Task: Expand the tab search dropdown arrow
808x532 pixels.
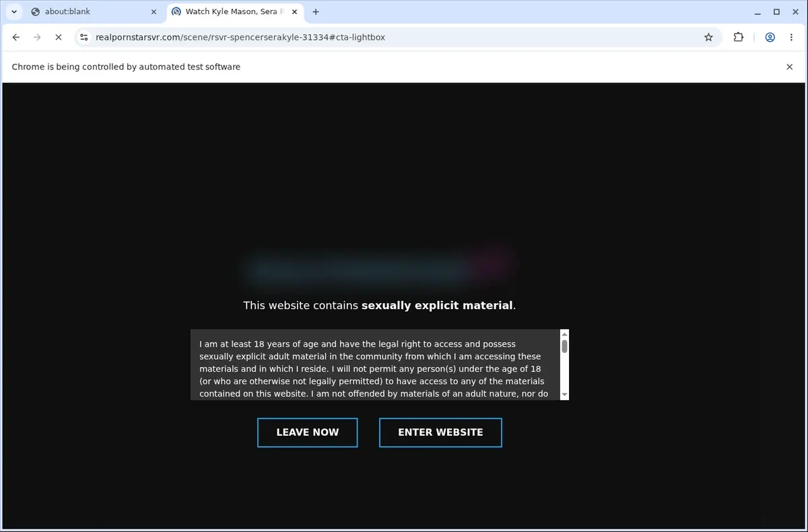Action: pos(14,11)
